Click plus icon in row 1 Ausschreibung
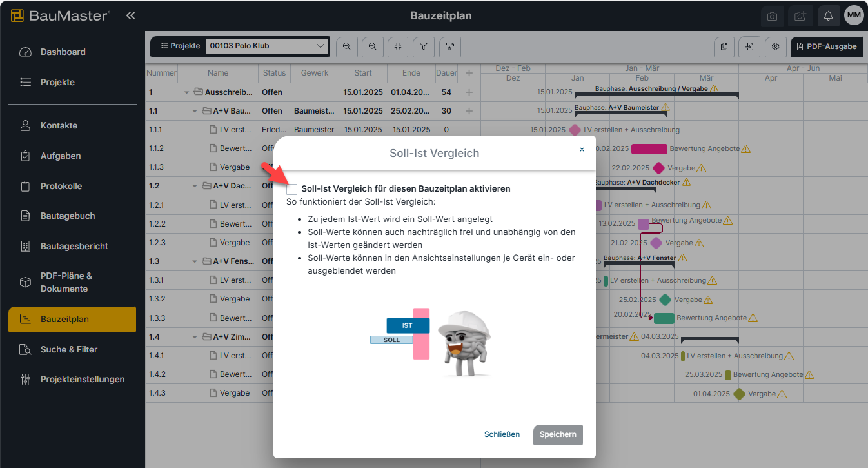Screen dimensions: 868x468 [x=469, y=92]
